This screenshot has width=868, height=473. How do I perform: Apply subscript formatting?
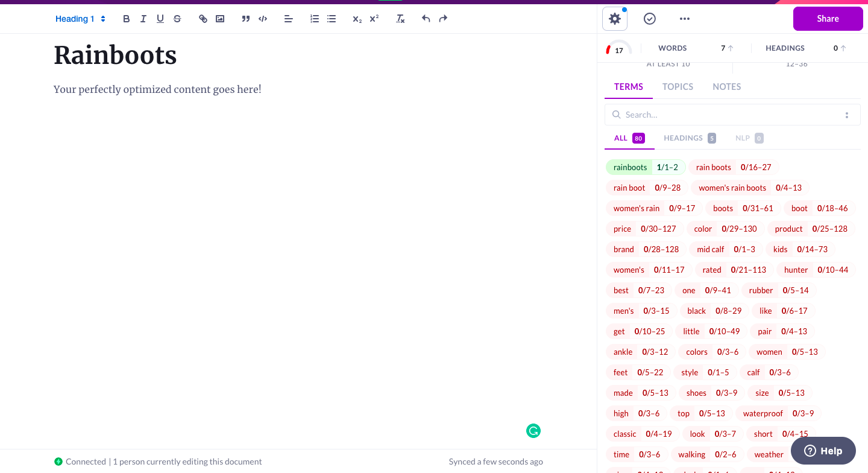pos(357,19)
